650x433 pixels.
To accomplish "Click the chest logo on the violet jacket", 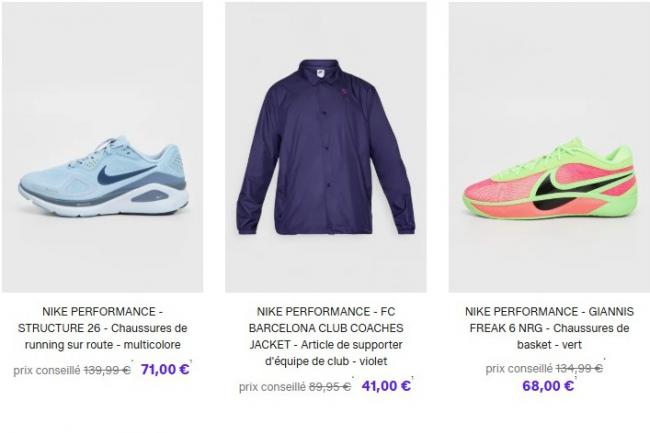I will 343,91.
